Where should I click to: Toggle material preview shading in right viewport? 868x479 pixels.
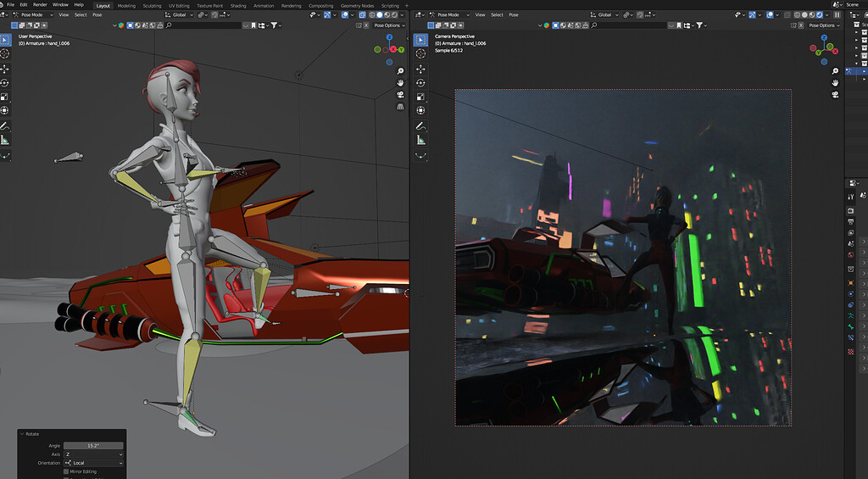(812, 15)
